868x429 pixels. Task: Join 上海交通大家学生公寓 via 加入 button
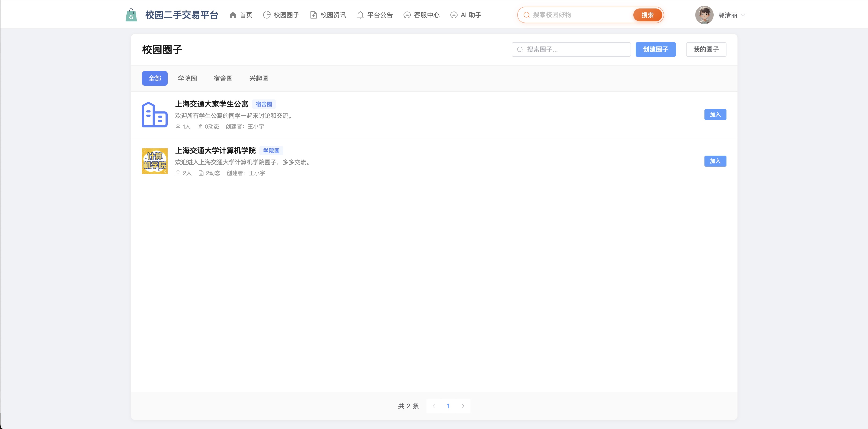coord(715,115)
